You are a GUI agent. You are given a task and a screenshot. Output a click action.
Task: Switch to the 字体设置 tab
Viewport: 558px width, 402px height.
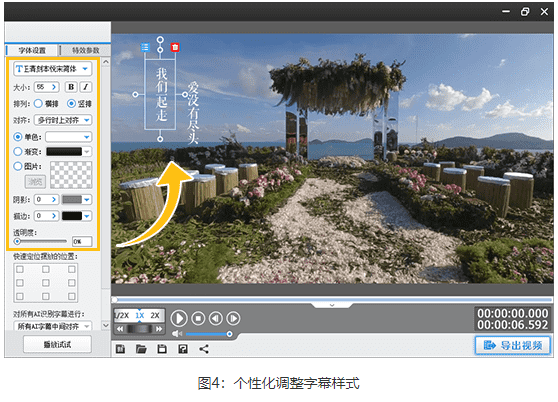point(32,51)
